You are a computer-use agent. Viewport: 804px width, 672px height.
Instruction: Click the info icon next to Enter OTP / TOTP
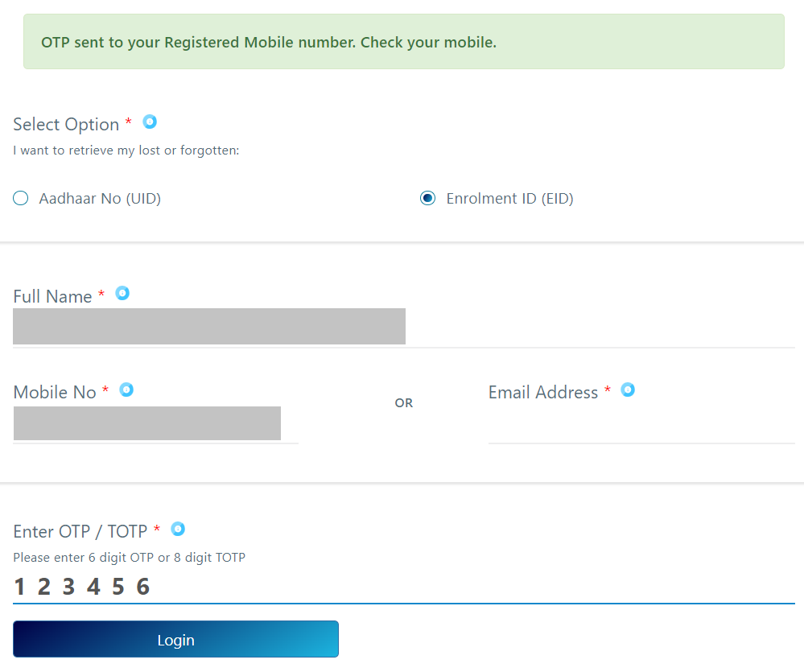(x=178, y=529)
